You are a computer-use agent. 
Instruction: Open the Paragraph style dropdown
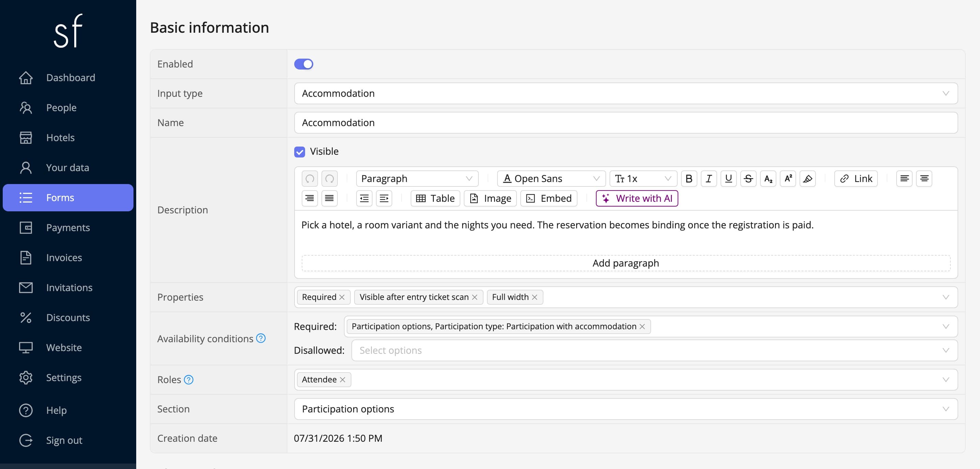pos(417,179)
